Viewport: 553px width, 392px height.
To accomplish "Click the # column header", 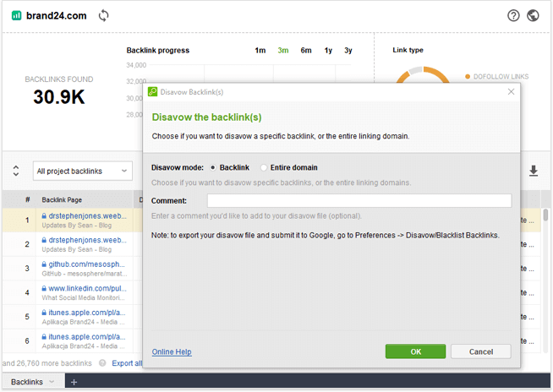I will (x=28, y=200).
